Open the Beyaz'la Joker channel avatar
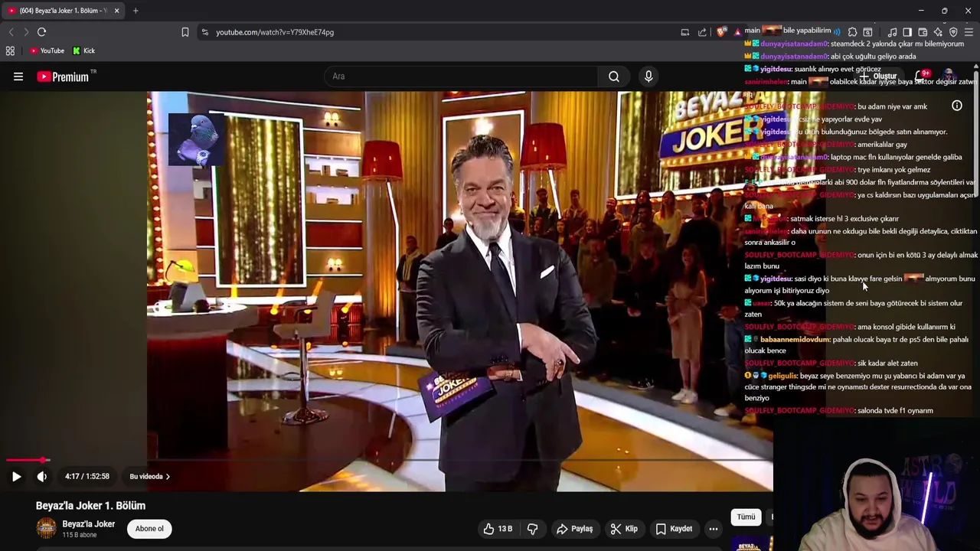Viewport: 980px width, 551px height. pos(47,528)
